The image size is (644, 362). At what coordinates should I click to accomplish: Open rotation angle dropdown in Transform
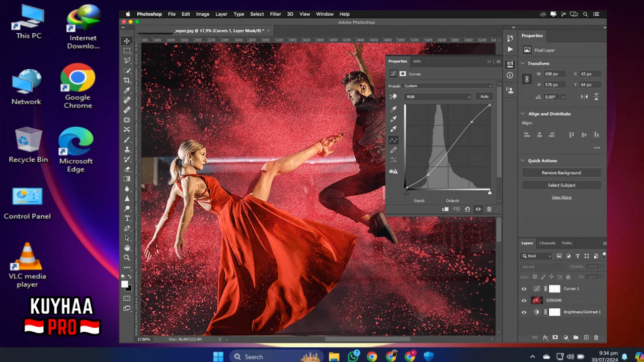point(563,97)
